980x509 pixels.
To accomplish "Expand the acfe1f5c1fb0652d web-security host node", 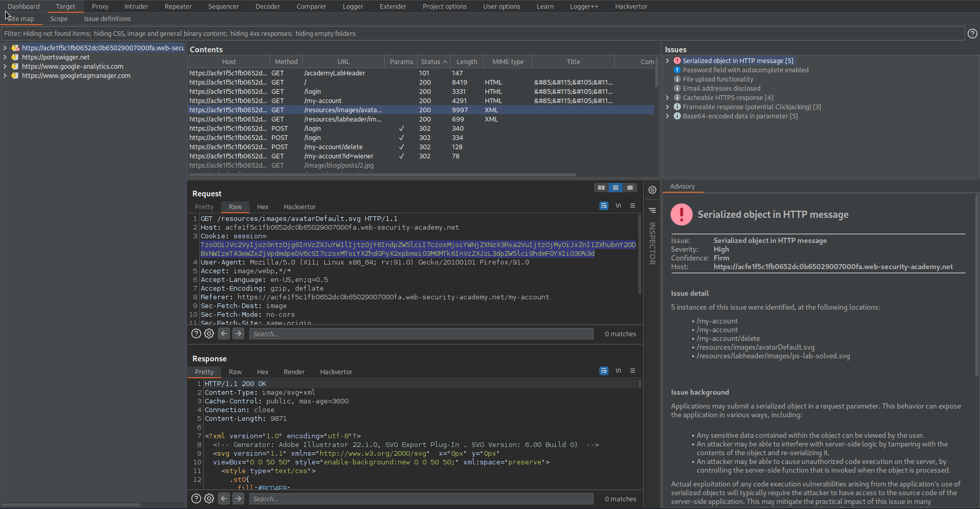I will pyautogui.click(x=5, y=48).
